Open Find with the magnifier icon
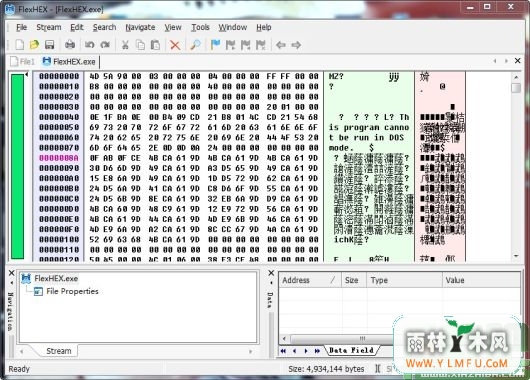This screenshot has height=380, width=530. (x=195, y=45)
